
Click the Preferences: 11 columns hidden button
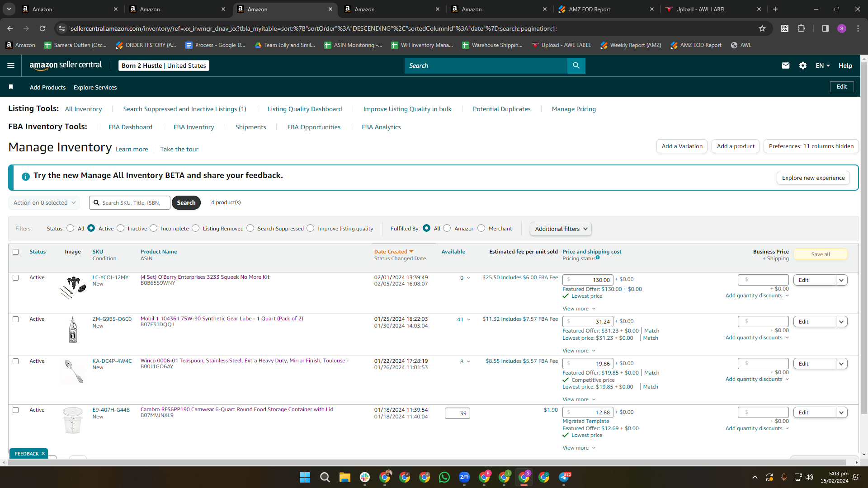click(811, 146)
